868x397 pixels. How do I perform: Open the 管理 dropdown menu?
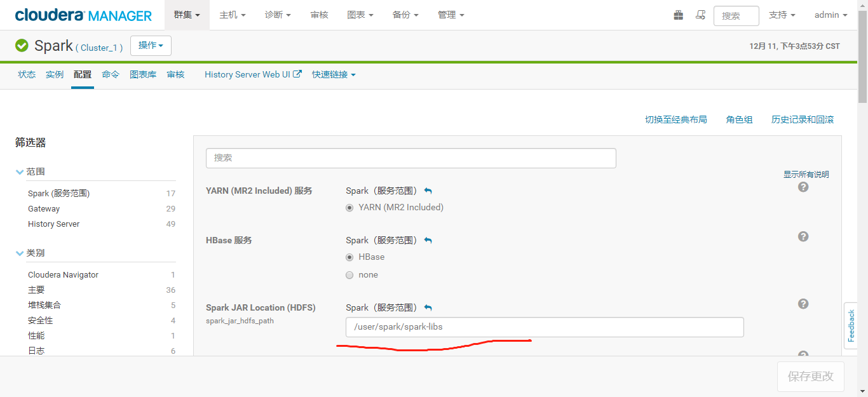(x=451, y=15)
